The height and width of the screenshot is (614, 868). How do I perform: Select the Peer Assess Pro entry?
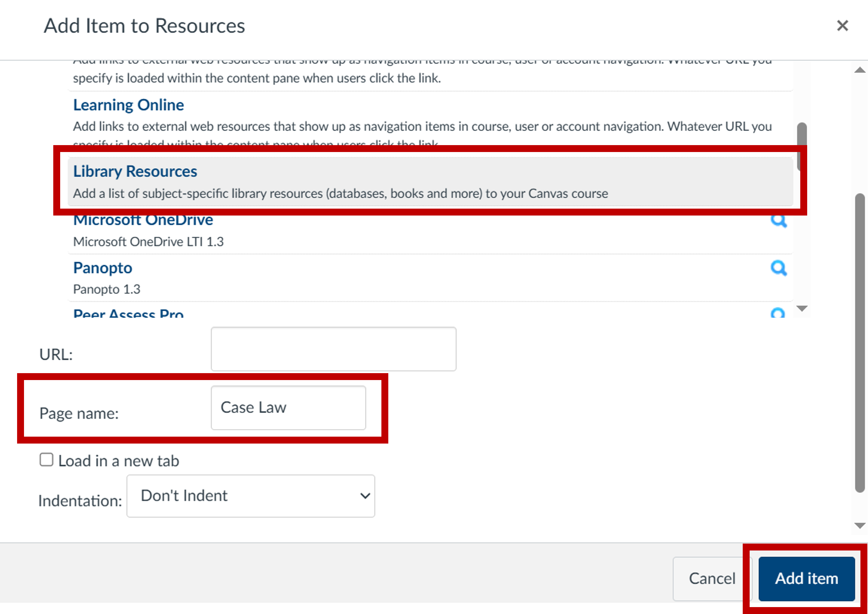pyautogui.click(x=129, y=314)
